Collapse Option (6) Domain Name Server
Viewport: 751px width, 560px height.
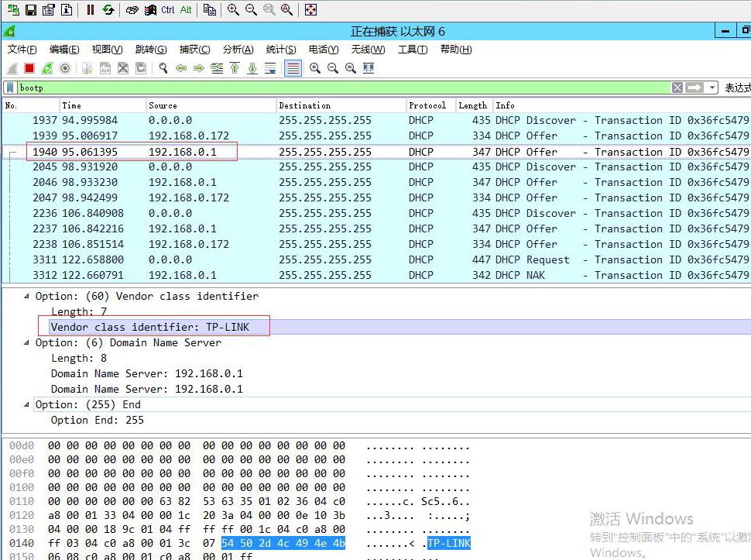pos(26,343)
